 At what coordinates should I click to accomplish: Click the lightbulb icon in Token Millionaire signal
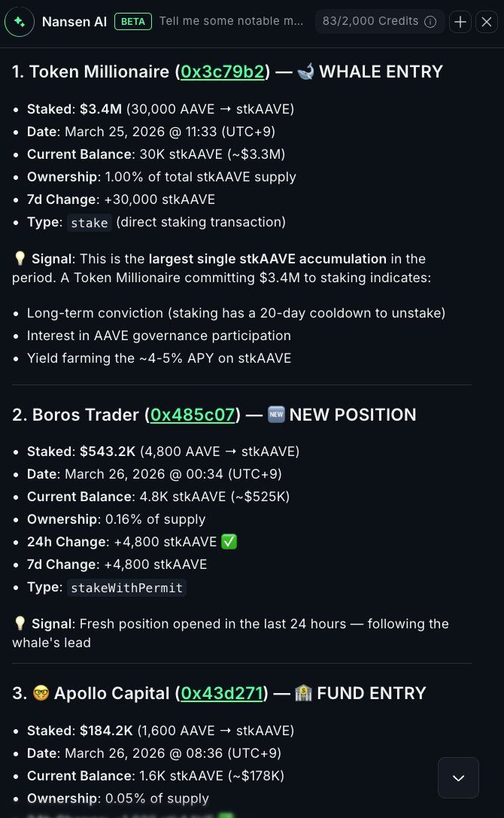click(x=20, y=259)
